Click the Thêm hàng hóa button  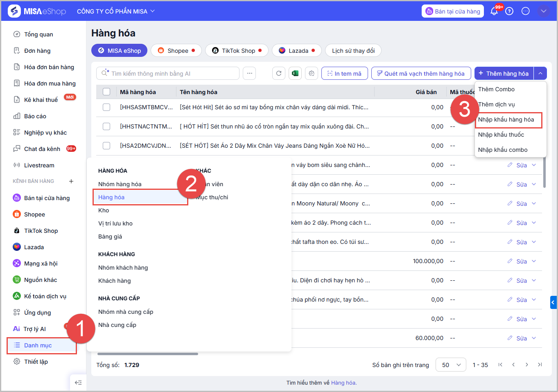pos(504,73)
